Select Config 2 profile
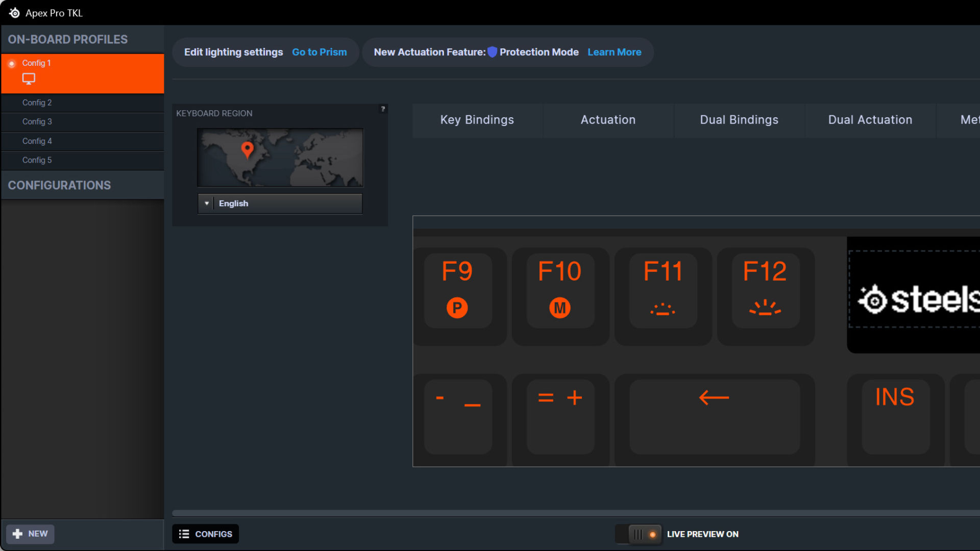980x551 pixels. tap(83, 103)
